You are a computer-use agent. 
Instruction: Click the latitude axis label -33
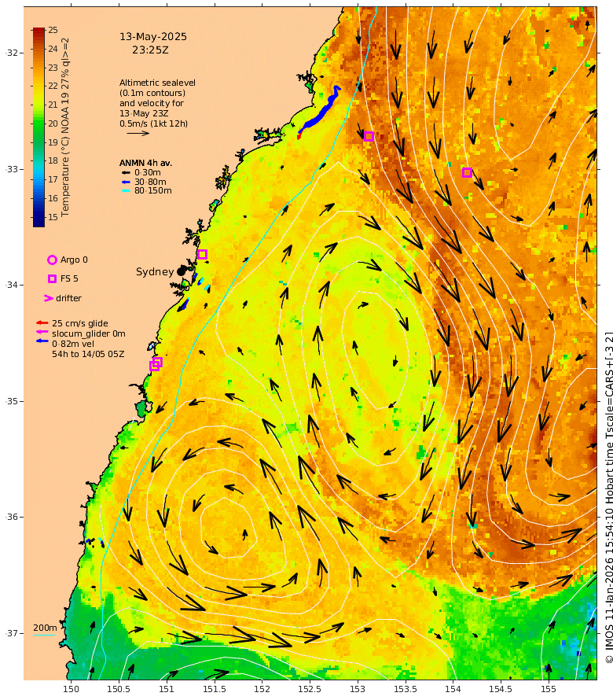13,169
